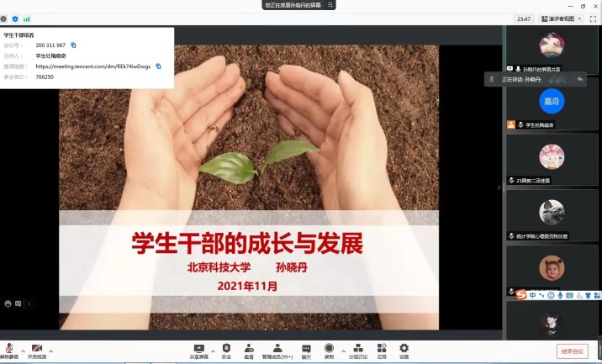Copy the meeting invitation link
This screenshot has height=364, width=602.
point(158,66)
